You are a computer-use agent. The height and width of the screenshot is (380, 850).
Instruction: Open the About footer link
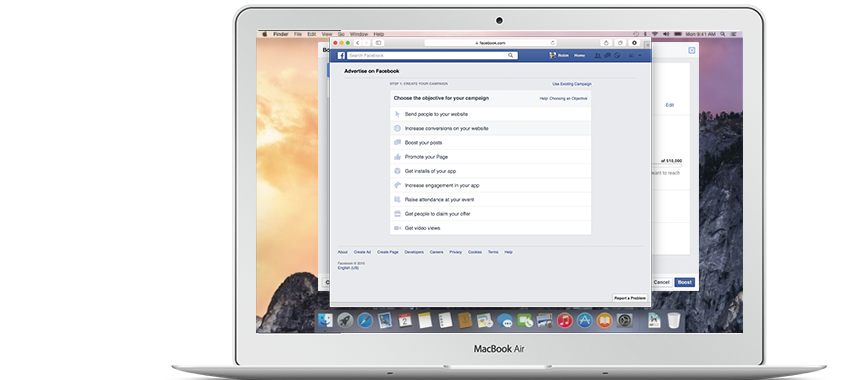click(x=343, y=252)
